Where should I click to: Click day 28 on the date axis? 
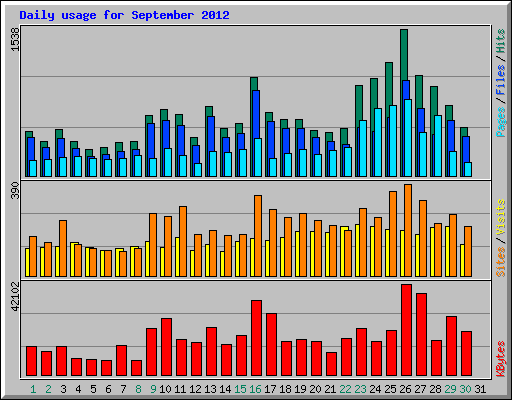[435, 389]
